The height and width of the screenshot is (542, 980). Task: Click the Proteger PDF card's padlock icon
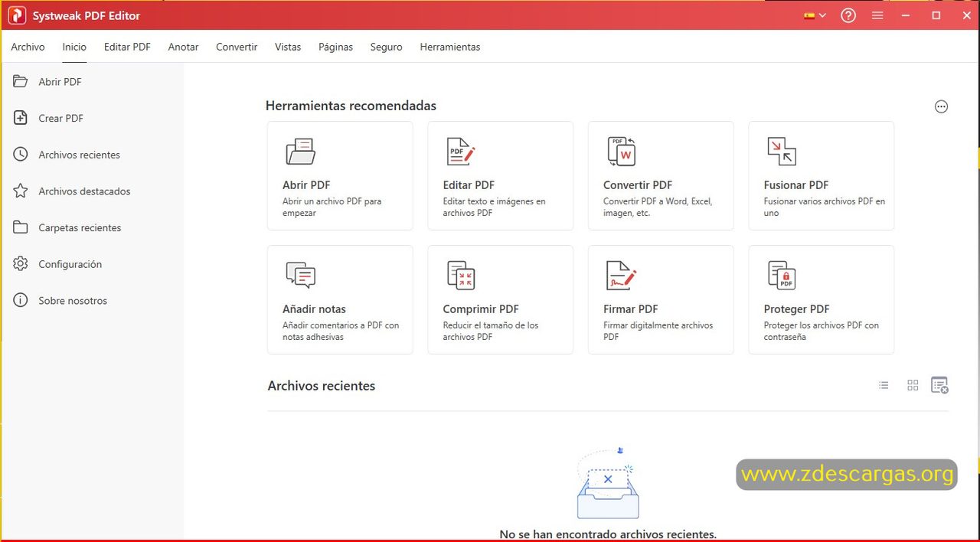click(x=782, y=275)
